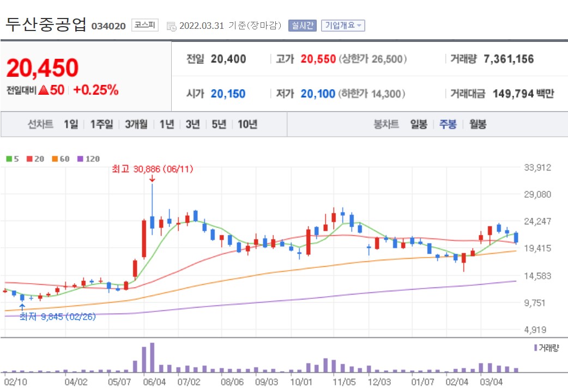Click the calendar icon beside 2022.03.31
This screenshot has width=568, height=392.
(171, 26)
